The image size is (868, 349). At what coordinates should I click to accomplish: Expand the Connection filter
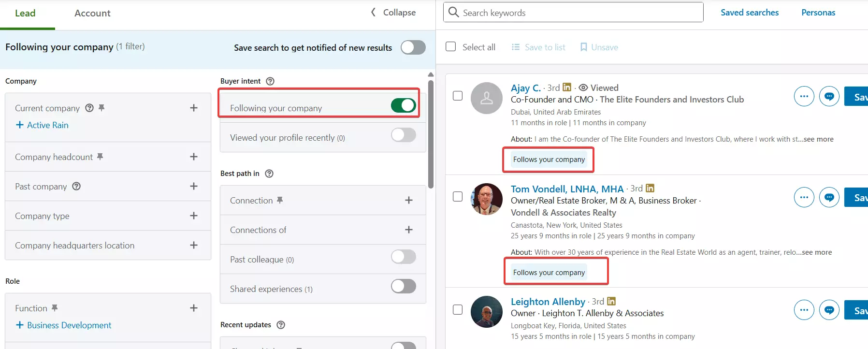[409, 200]
